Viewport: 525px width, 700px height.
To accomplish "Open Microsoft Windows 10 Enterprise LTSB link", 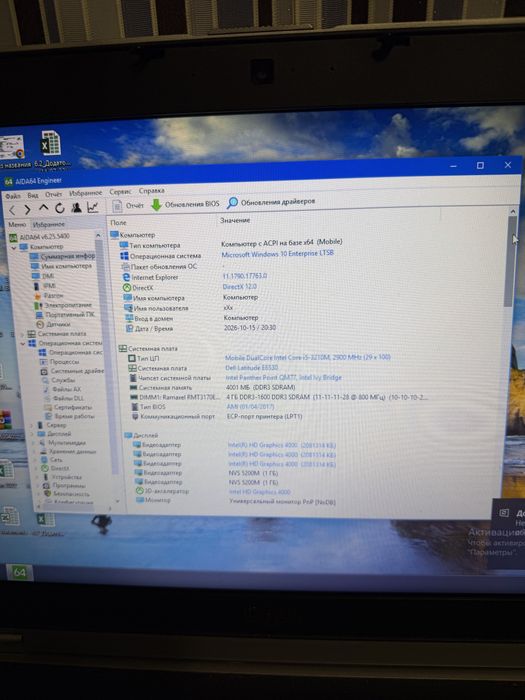I will click(277, 254).
